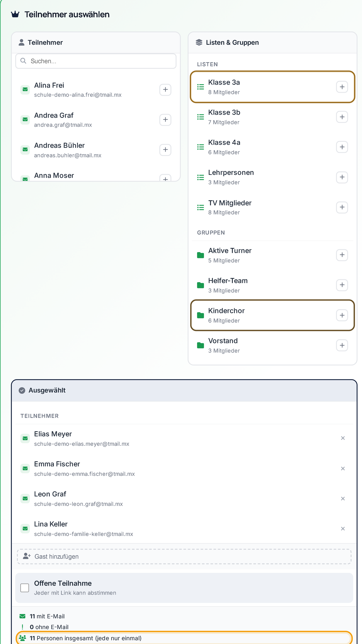Click the '0 ohne E-Mail' count
The height and width of the screenshot is (644, 362).
coord(49,627)
